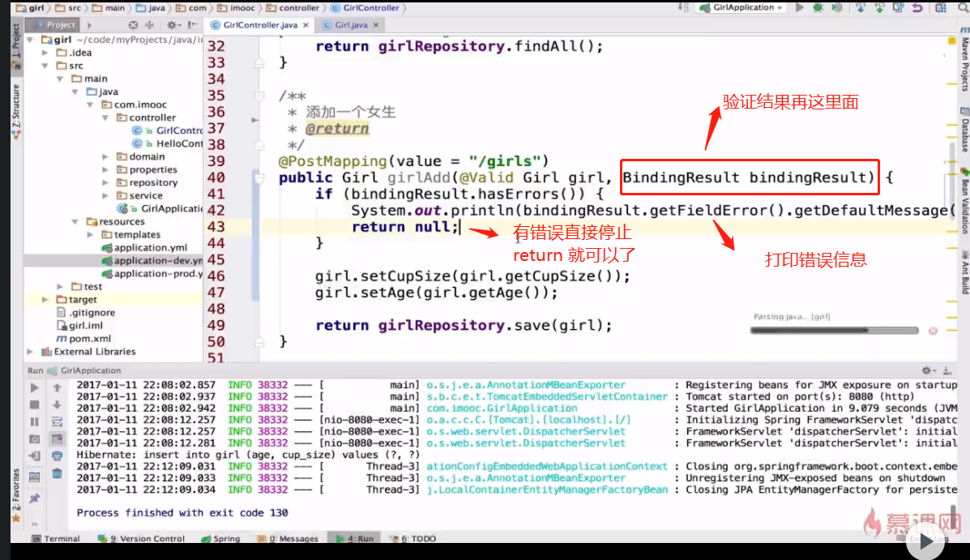Image resolution: width=970 pixels, height=560 pixels.
Task: Toggle the Bean Validation side panel
Action: pos(964,202)
